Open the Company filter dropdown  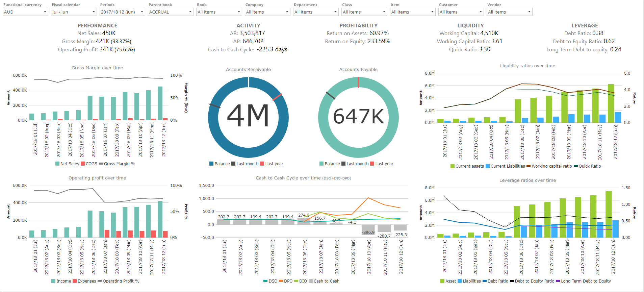(x=267, y=12)
